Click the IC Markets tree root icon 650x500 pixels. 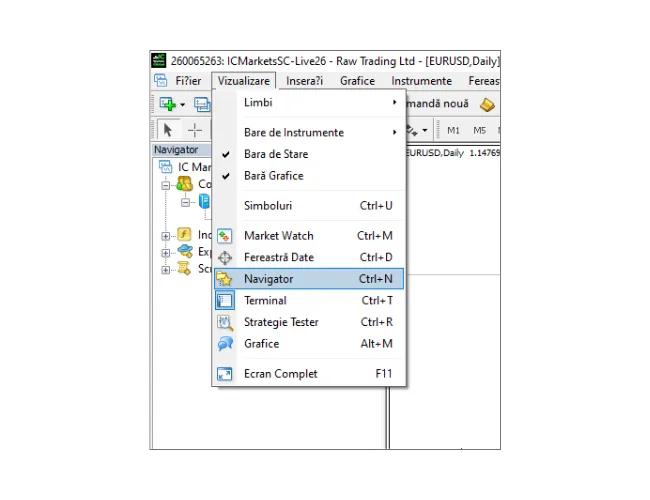click(166, 167)
